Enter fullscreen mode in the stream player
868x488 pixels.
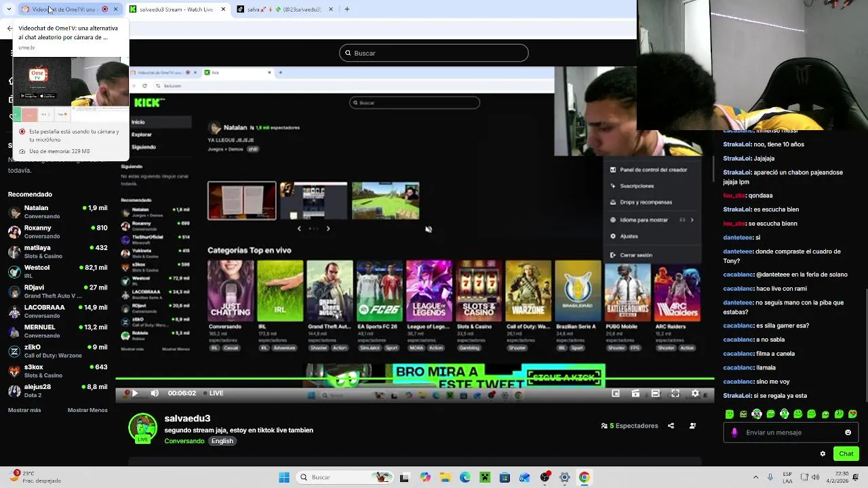coord(675,393)
